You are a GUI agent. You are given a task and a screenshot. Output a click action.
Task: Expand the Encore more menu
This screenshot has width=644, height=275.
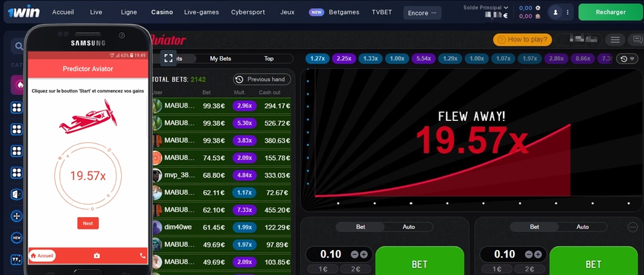pos(422,12)
